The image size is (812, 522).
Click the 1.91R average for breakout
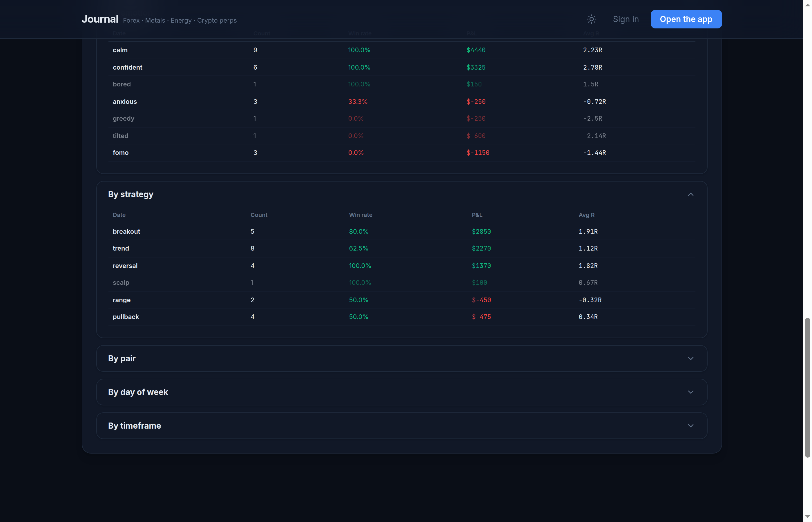click(x=588, y=231)
